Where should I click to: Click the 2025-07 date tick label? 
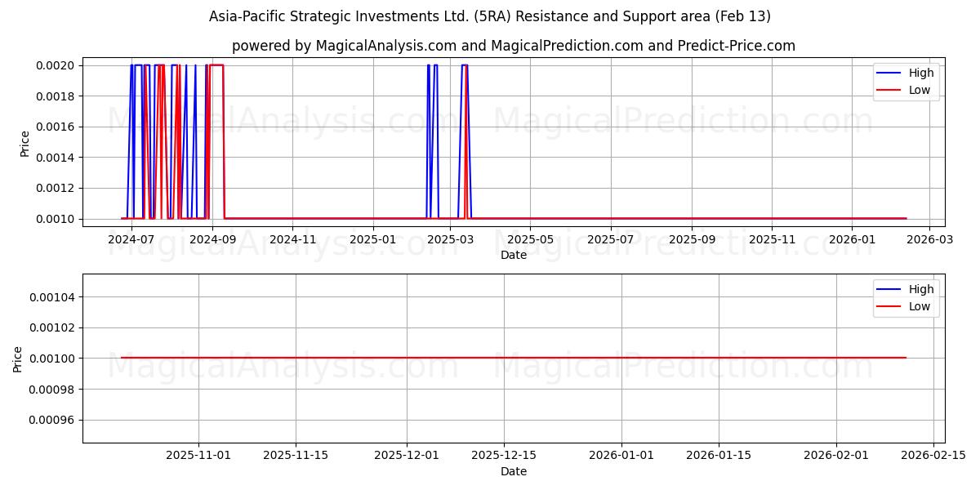(x=610, y=240)
